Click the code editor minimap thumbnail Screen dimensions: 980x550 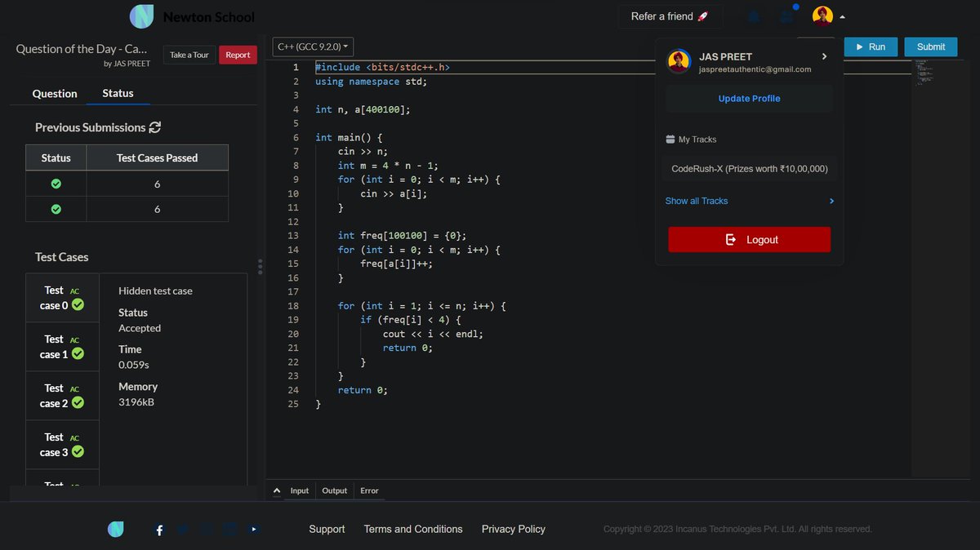pos(925,73)
